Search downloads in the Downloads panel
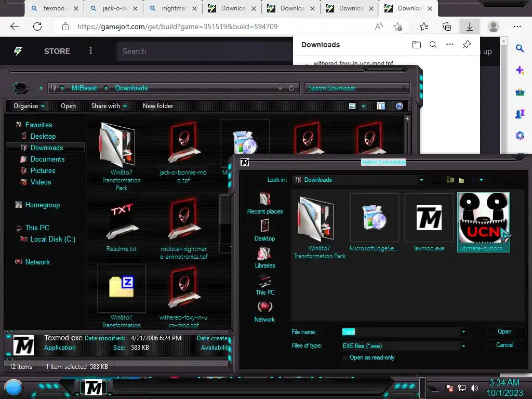This screenshot has height=399, width=532. pos(433,45)
